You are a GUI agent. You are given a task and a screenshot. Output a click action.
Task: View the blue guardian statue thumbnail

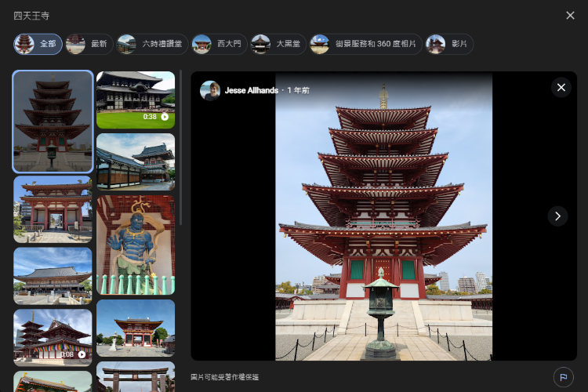point(136,245)
